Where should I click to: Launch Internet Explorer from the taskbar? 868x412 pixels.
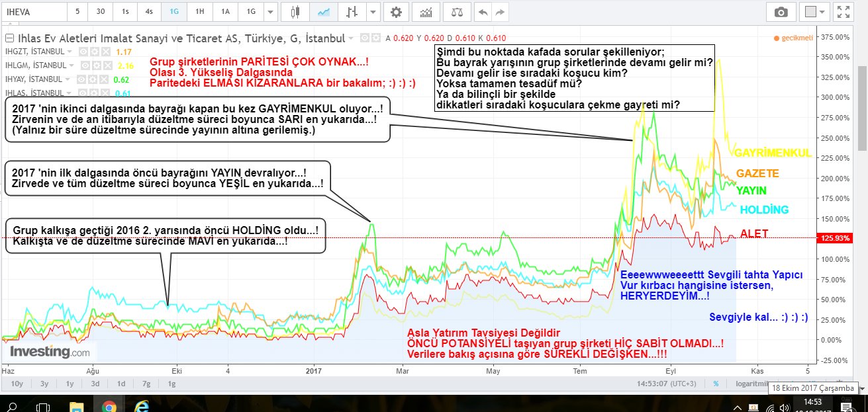click(x=141, y=405)
